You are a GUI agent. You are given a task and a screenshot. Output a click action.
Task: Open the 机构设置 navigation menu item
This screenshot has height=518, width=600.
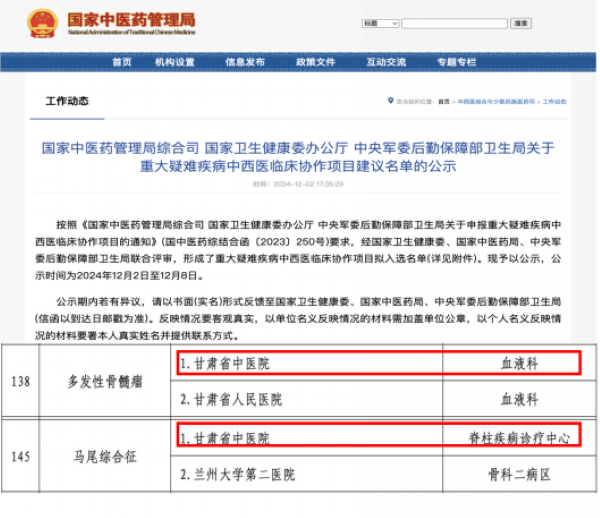(174, 62)
